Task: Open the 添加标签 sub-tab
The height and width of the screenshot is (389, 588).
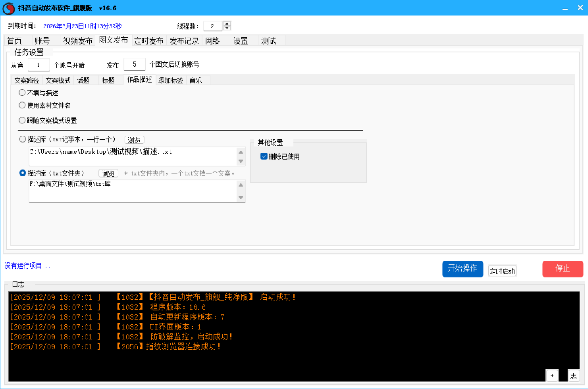Action: (x=170, y=80)
